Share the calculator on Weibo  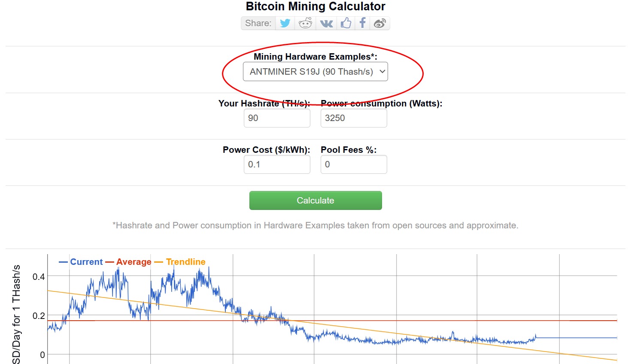point(380,23)
